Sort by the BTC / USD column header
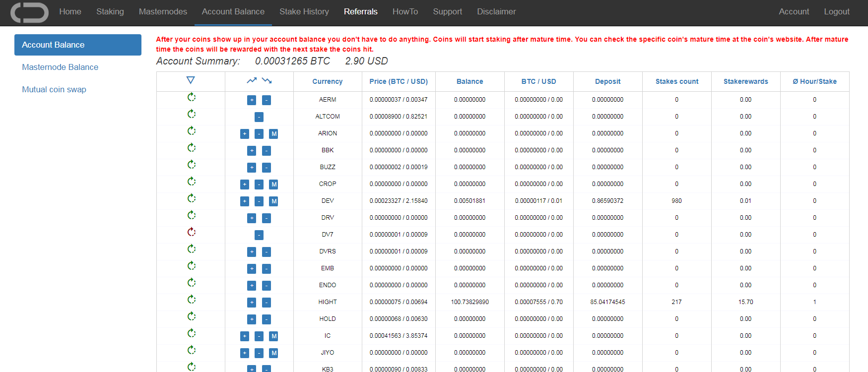This screenshot has width=868, height=372. point(538,81)
